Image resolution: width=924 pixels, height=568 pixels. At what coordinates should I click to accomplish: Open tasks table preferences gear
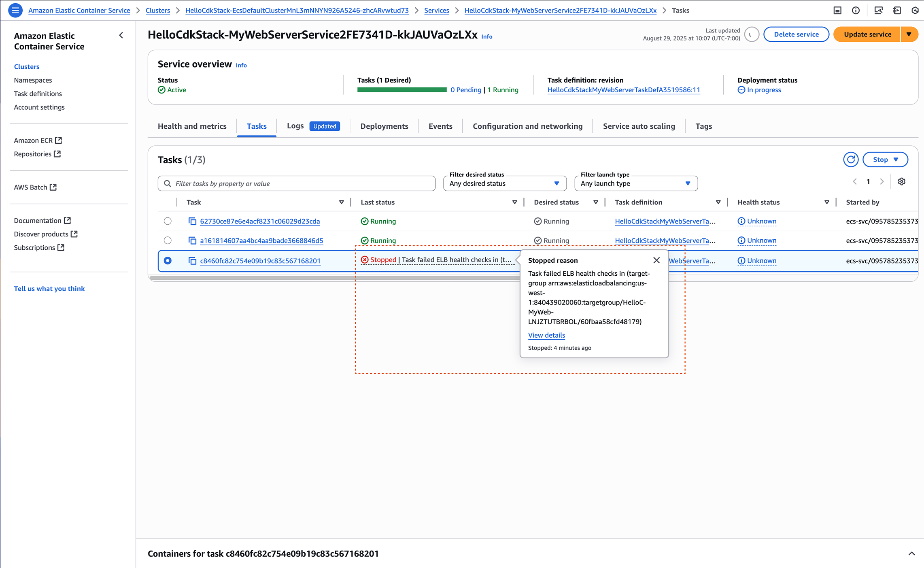(x=902, y=182)
